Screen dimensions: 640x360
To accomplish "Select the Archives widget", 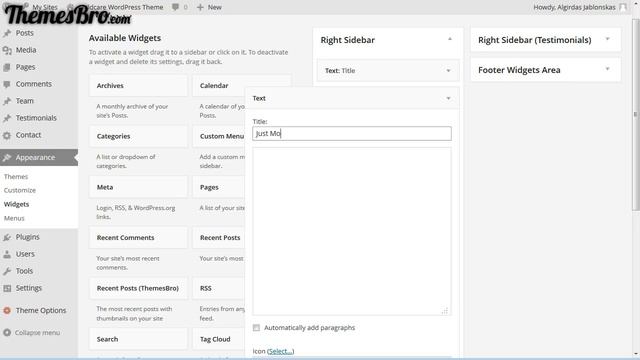I will [138, 86].
